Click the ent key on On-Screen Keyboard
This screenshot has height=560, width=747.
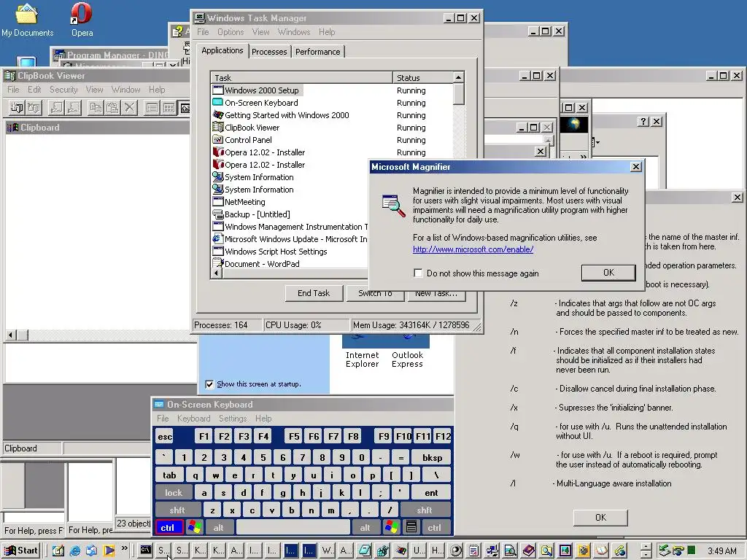[x=431, y=492]
